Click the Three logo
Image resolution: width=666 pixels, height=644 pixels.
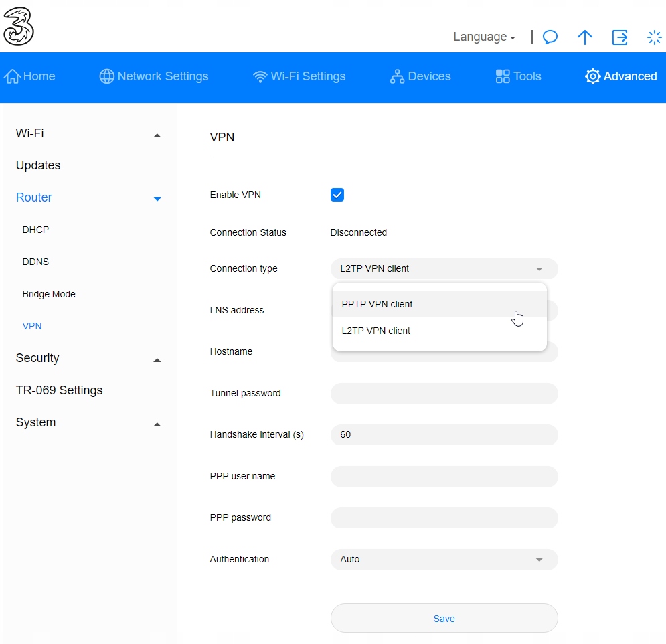point(19,27)
